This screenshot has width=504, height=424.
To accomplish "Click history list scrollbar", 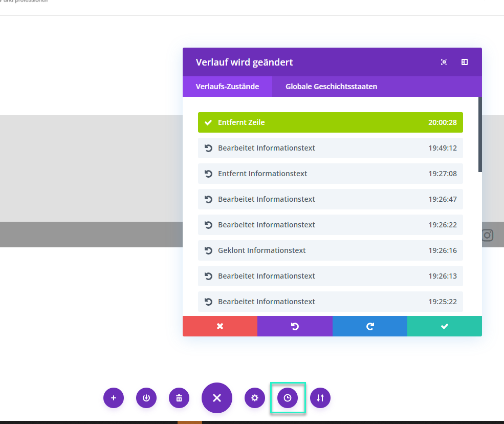I will (480, 134).
